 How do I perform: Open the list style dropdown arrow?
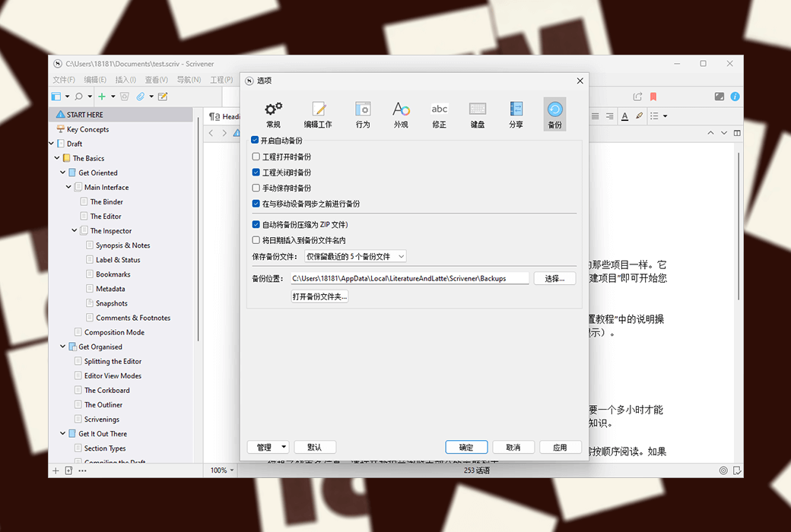pos(665,116)
